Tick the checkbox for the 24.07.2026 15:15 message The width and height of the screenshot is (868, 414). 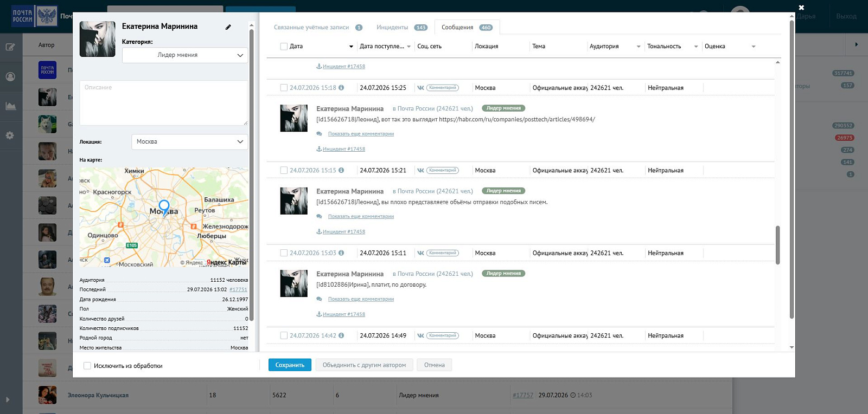(x=284, y=170)
